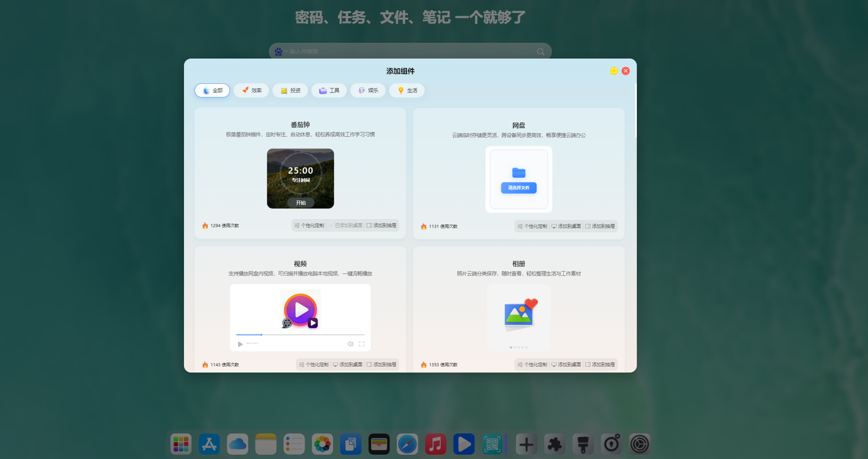Open the Safari compass icon in dock
868x459 pixels.
[408, 444]
